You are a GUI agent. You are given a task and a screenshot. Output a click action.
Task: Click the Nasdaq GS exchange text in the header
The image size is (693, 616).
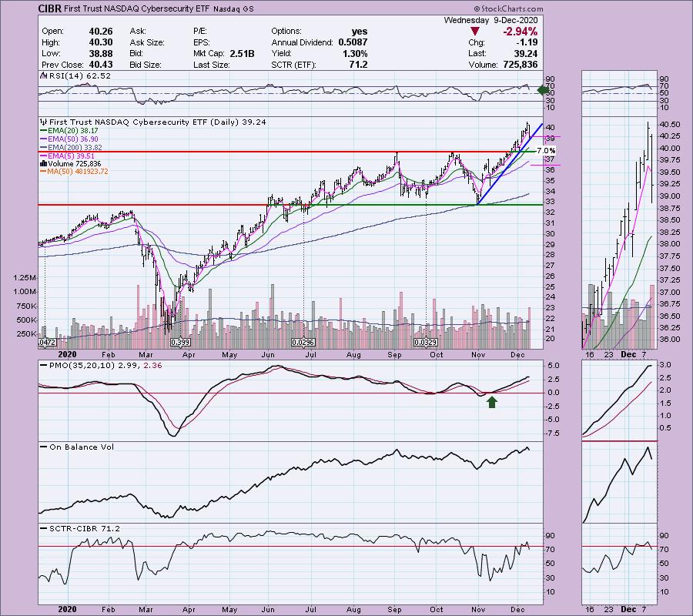coord(233,8)
